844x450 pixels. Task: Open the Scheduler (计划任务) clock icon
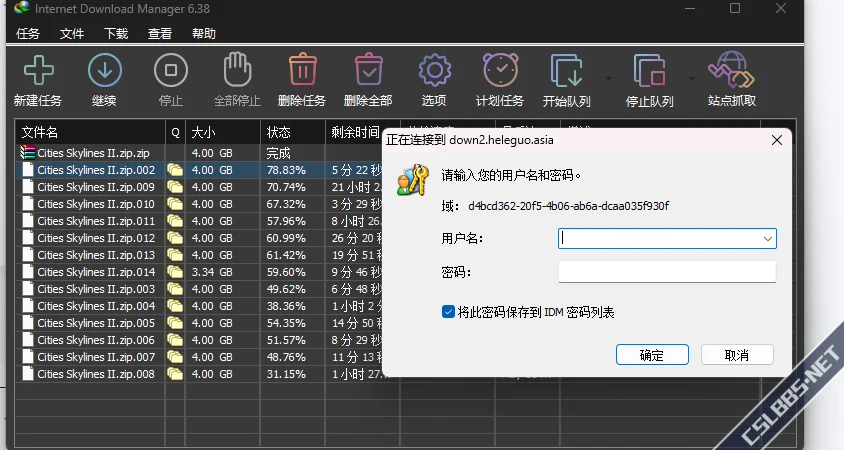(x=501, y=69)
